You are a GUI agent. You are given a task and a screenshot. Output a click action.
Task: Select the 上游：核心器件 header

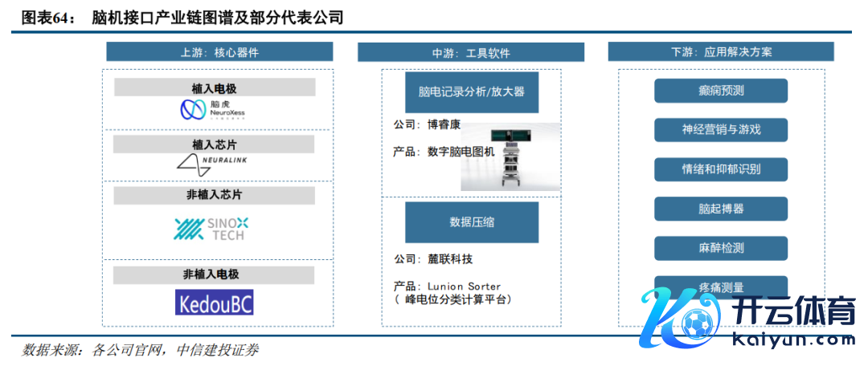[x=219, y=52]
